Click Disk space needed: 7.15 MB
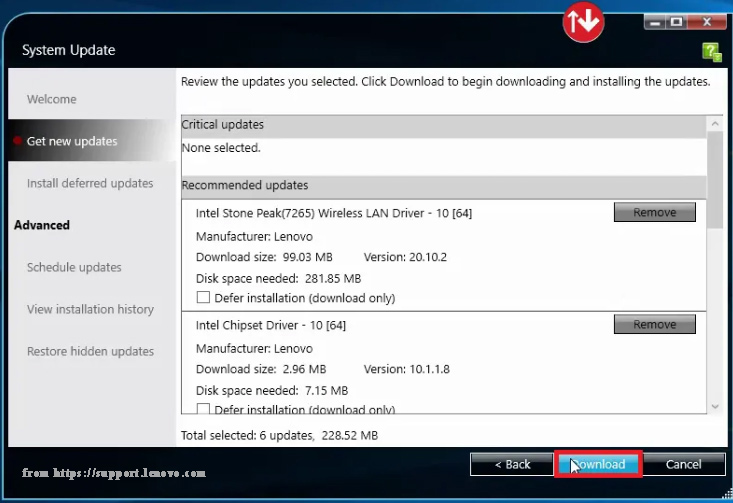733x503 pixels. (x=272, y=391)
